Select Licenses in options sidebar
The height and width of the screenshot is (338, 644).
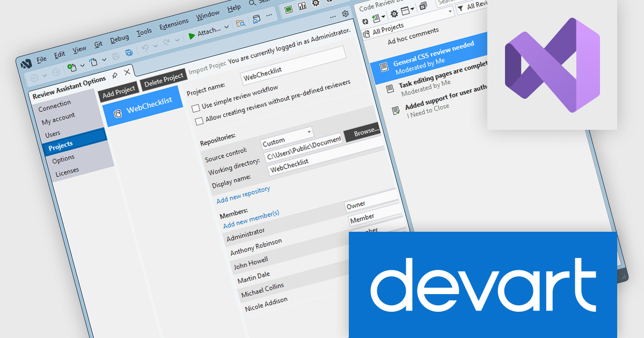coord(67,173)
